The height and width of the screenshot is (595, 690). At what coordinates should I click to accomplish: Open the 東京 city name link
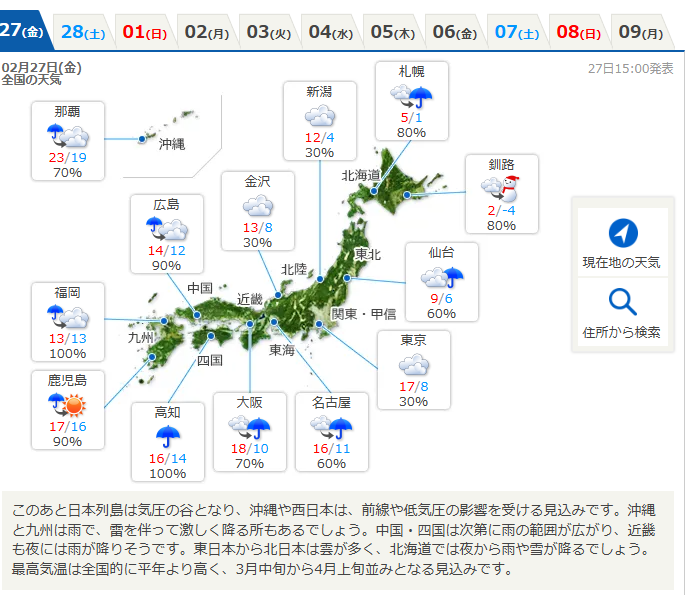click(x=413, y=340)
